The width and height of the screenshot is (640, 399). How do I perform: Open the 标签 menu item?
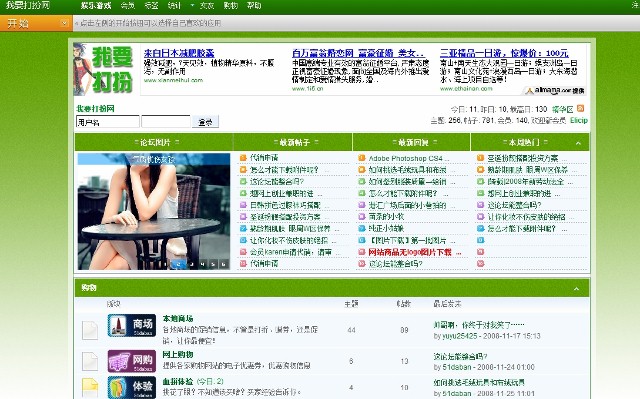pos(151,5)
